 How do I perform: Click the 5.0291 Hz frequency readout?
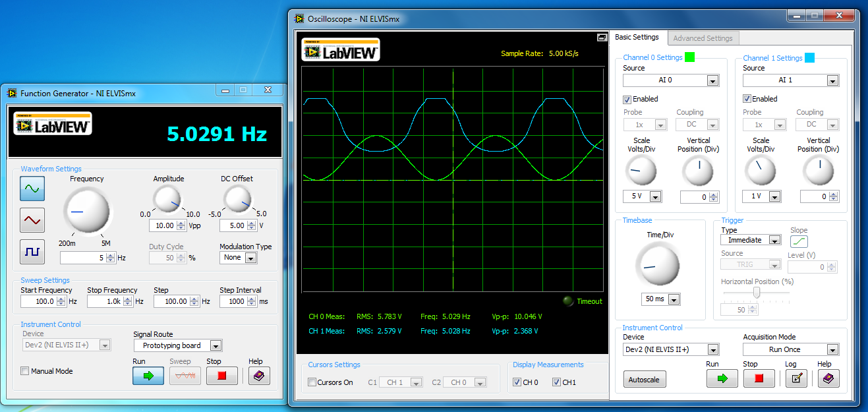click(x=217, y=134)
